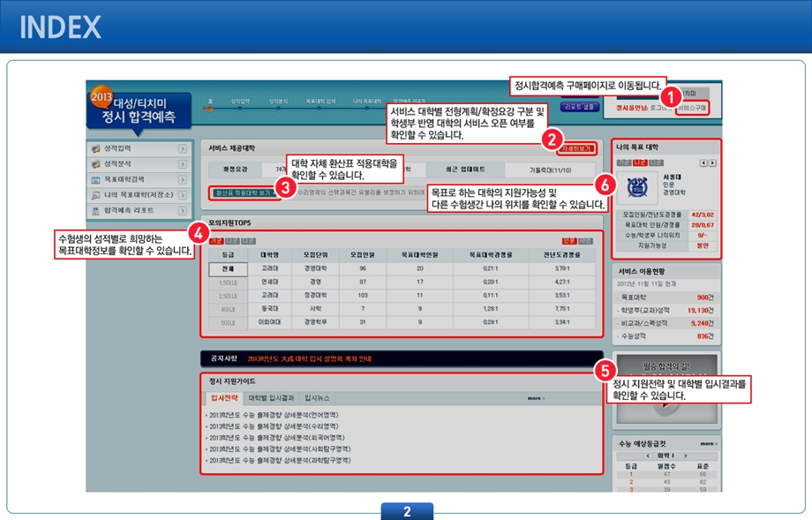
Task: Select the 입시전략 tab
Action: click(224, 398)
